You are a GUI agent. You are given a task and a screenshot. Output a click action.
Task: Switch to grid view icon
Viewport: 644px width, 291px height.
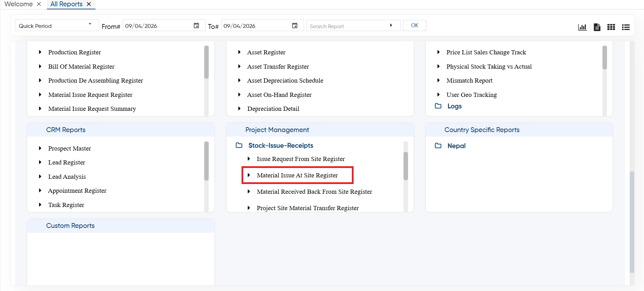611,27
